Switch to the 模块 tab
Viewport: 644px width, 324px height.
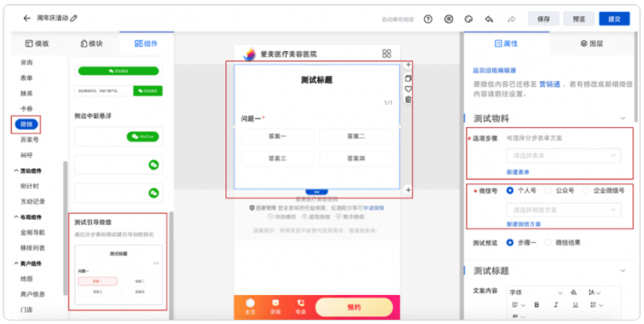pos(92,43)
